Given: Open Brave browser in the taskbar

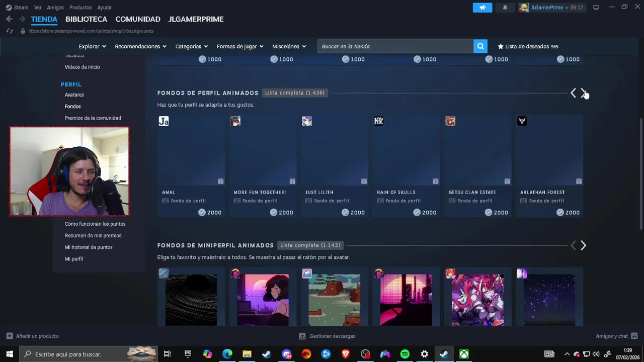Looking at the screenshot, I should pos(346,354).
